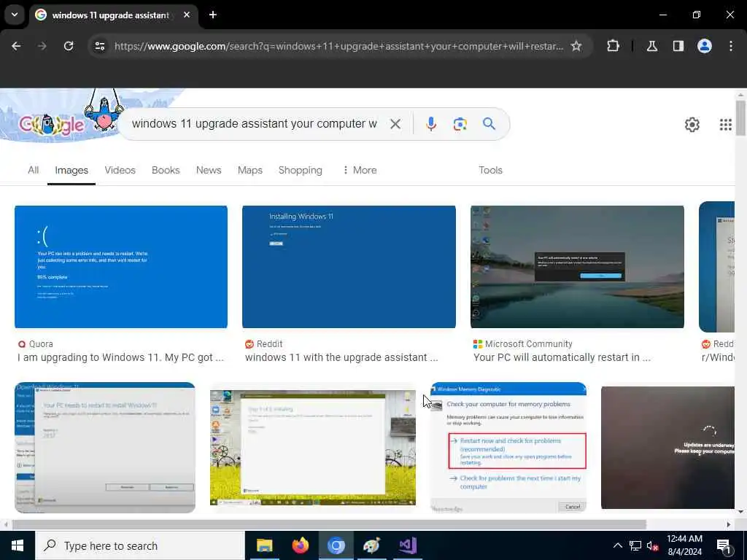Open the muted volume tray icon

click(x=652, y=545)
